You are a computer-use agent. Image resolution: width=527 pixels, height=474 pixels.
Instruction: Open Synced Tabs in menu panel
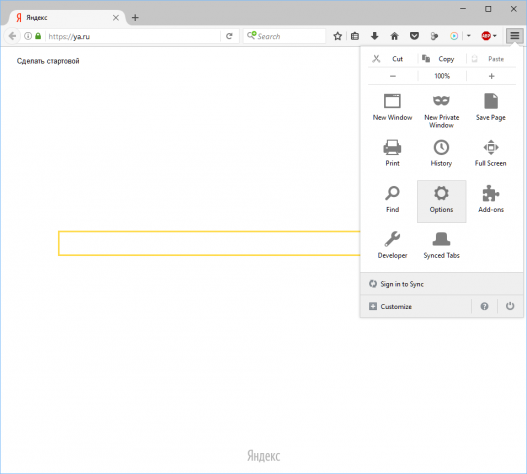point(441,246)
